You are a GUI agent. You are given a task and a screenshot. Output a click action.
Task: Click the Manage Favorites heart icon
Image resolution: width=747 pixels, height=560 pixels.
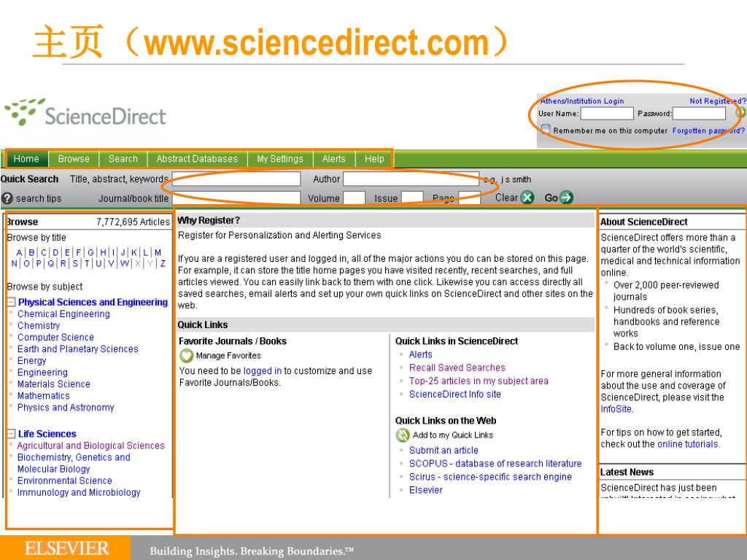tap(186, 356)
